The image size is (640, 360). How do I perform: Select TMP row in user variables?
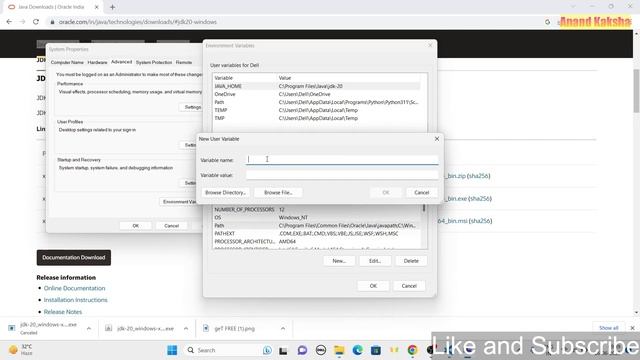click(x=317, y=118)
